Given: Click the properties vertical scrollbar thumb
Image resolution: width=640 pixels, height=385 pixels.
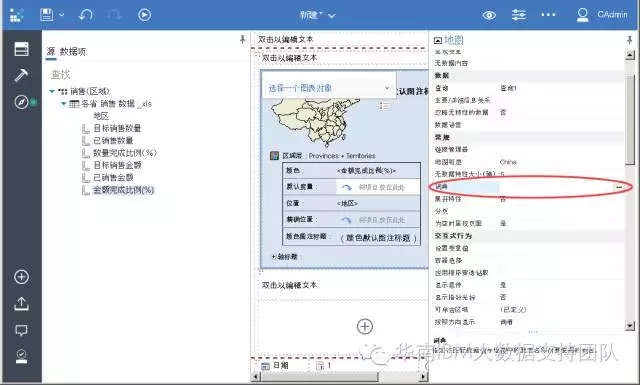Looking at the screenshot, I should 630,120.
